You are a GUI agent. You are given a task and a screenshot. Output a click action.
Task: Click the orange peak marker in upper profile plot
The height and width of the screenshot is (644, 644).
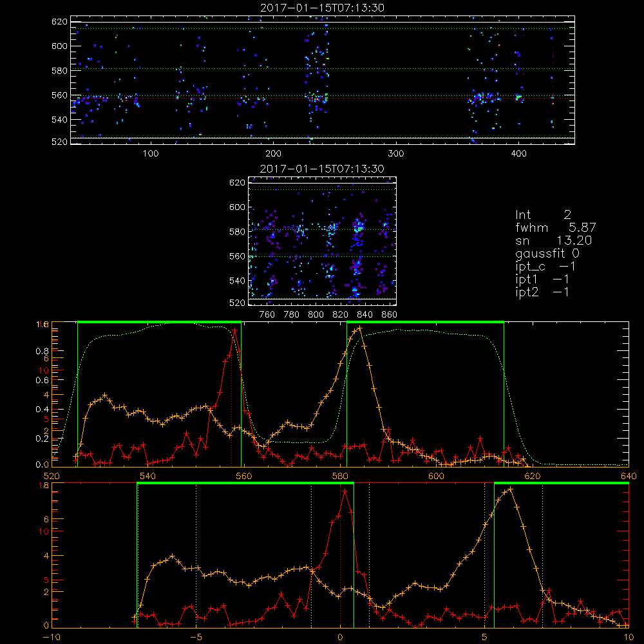360,328
